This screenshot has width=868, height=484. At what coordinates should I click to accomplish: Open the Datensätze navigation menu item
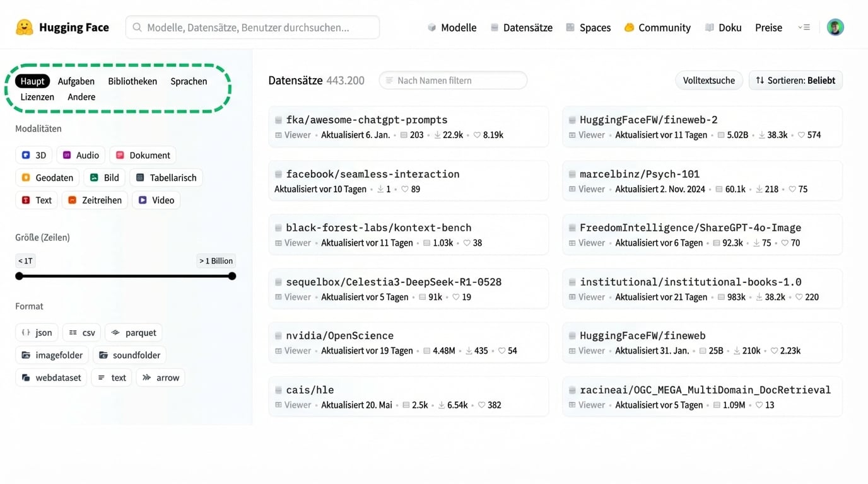[527, 27]
